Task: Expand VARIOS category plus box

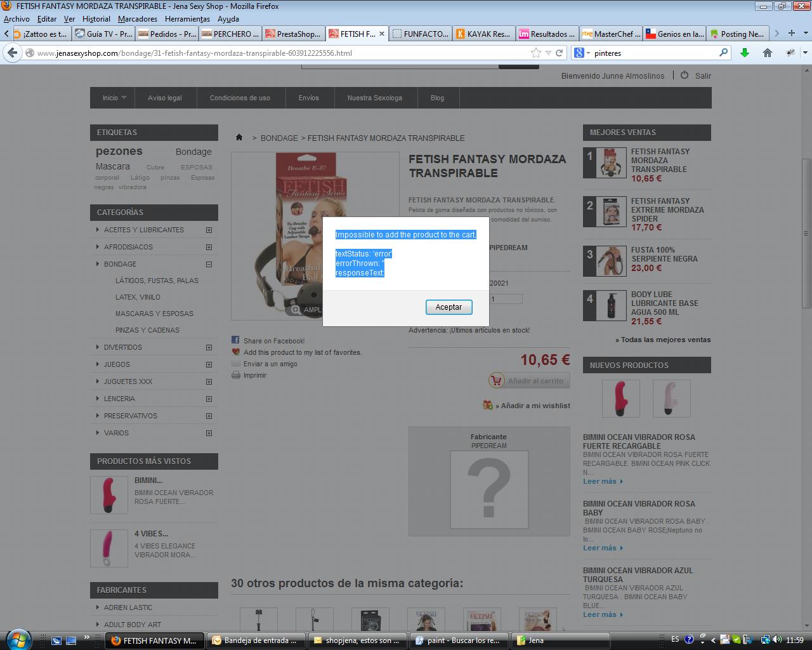Action: pyautogui.click(x=209, y=433)
